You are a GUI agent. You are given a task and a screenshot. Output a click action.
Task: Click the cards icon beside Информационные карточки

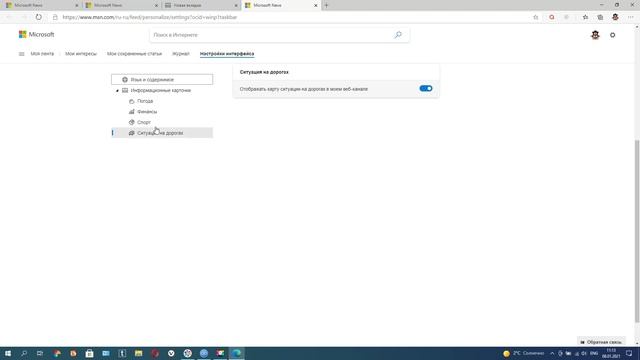tap(125, 91)
